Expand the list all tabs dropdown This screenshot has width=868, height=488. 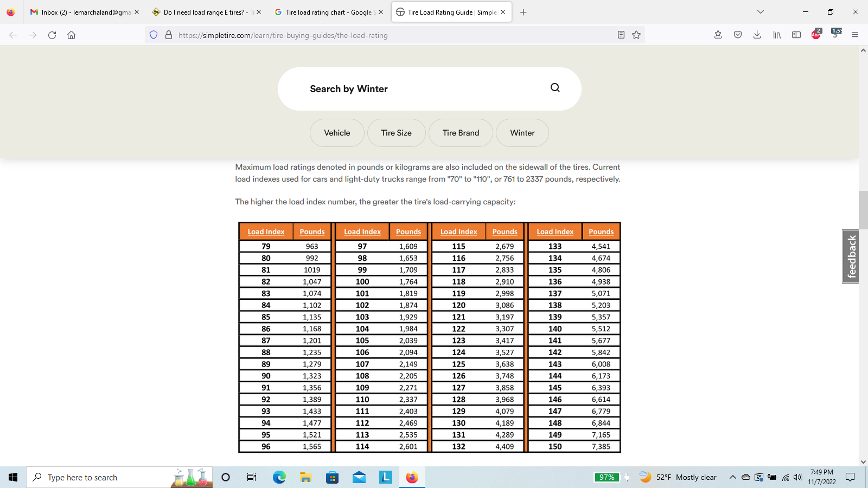point(761,12)
